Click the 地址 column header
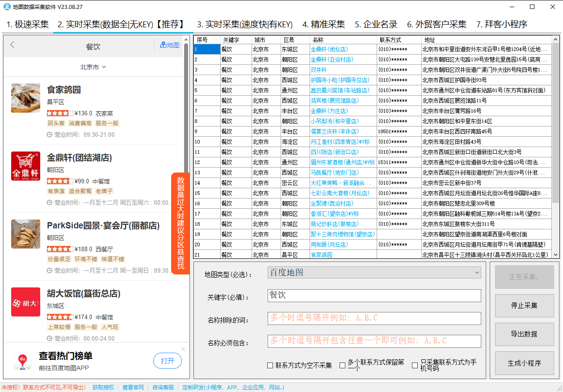This screenshot has width=563, height=392. (487, 40)
